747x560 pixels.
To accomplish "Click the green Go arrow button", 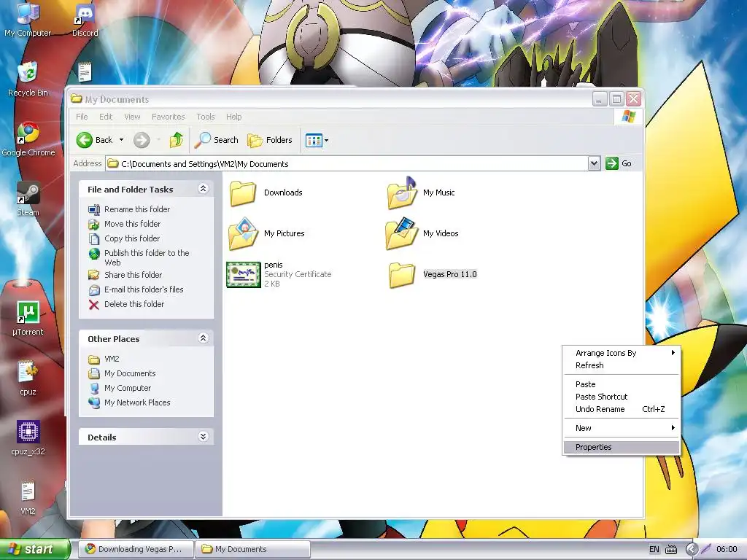I will 612,163.
